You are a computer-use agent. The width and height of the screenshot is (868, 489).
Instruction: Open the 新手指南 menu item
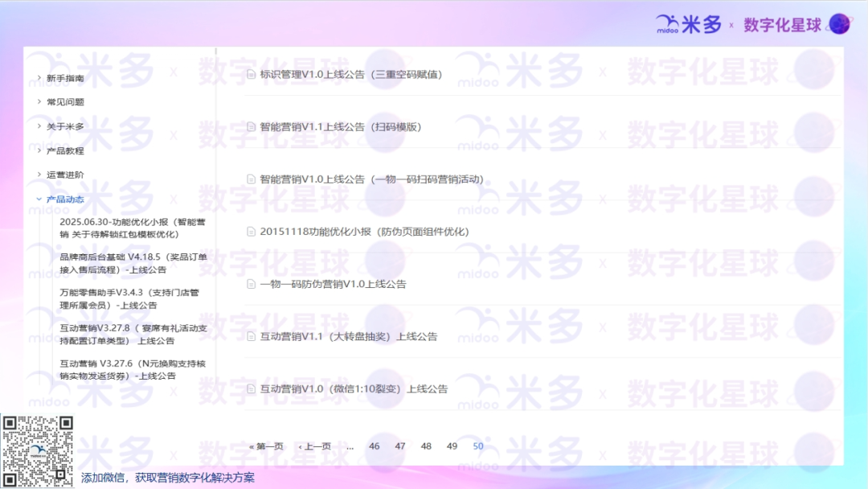point(65,78)
